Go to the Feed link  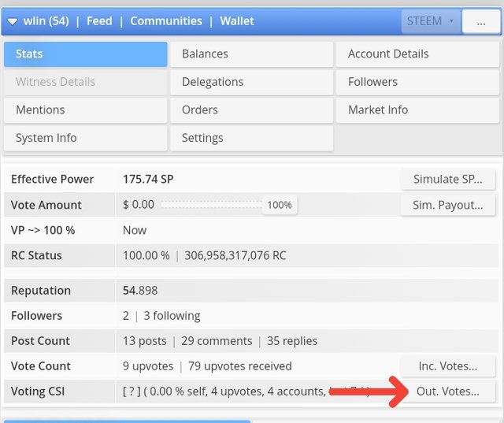point(99,21)
